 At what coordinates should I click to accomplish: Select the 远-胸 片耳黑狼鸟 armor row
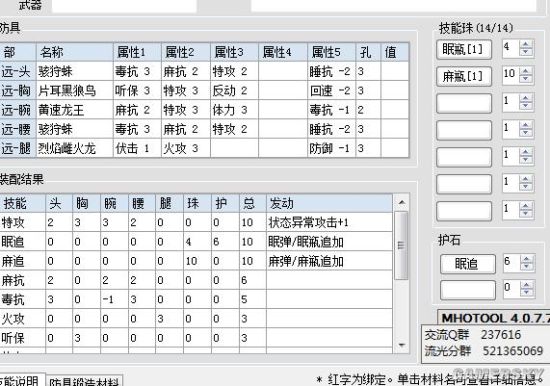204,91
